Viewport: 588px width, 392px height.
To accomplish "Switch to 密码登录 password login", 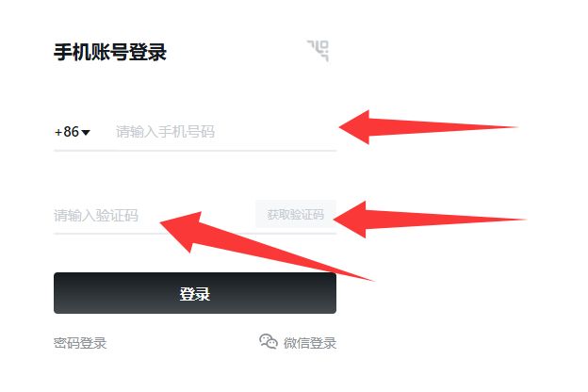I will pyautogui.click(x=80, y=343).
